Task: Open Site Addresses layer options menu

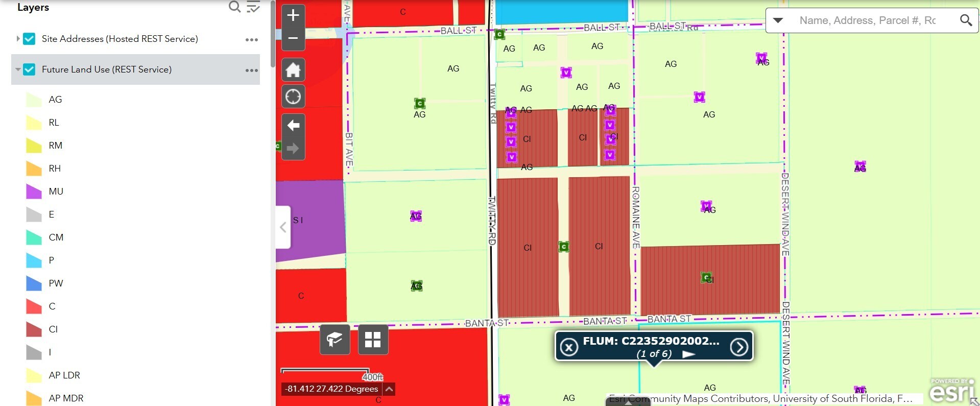Action: coord(252,40)
